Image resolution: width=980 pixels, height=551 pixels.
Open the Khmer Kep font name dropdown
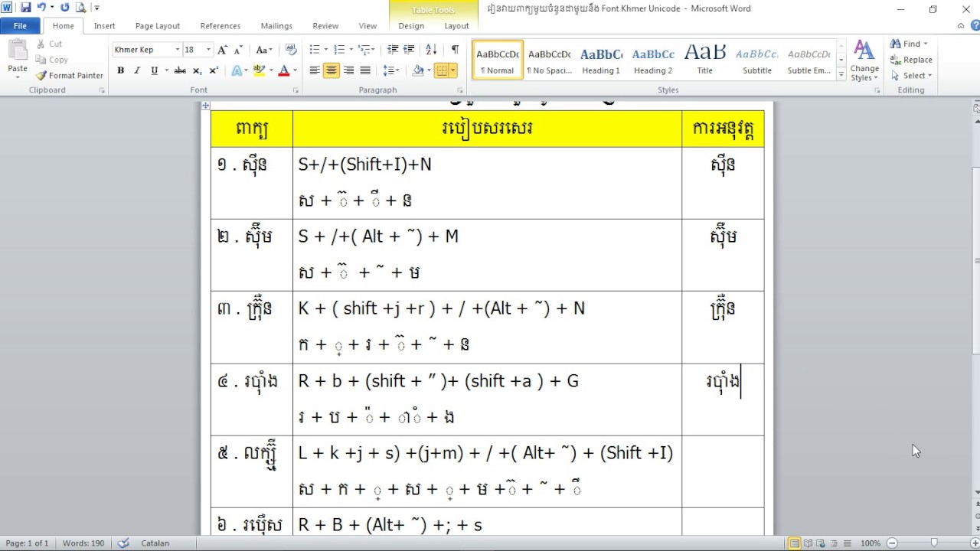[178, 50]
